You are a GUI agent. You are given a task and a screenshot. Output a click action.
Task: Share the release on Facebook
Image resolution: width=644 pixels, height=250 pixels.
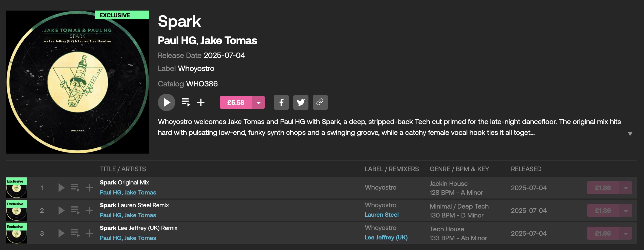coord(281,102)
